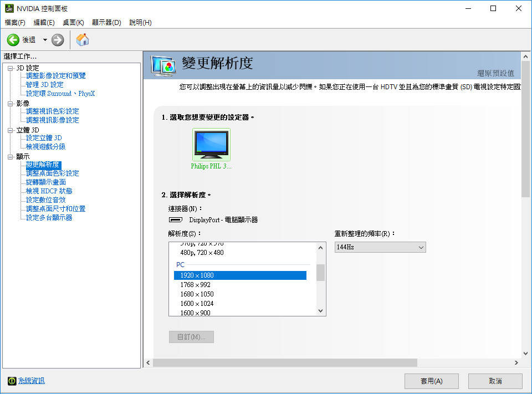The image size is (532, 394).
Task: Open the 顯示器(D) menu
Action: pyautogui.click(x=106, y=23)
